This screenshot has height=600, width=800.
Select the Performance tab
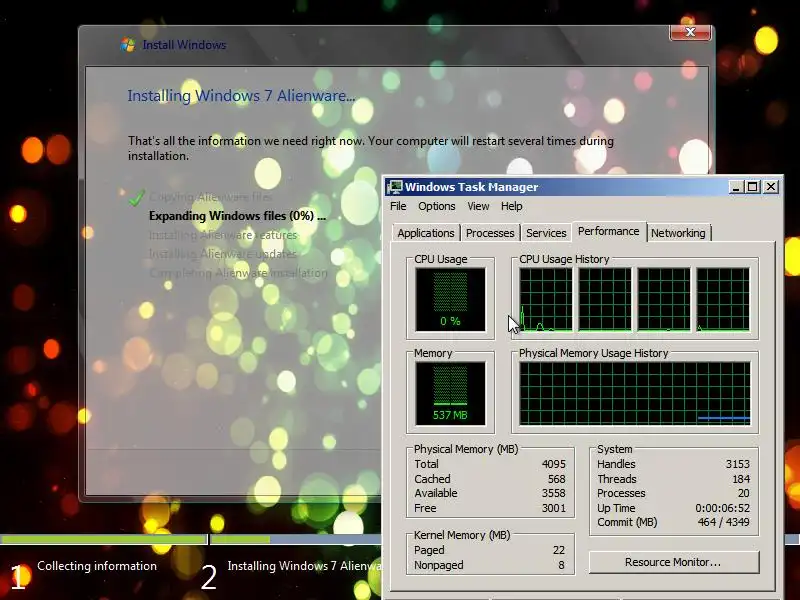click(609, 231)
